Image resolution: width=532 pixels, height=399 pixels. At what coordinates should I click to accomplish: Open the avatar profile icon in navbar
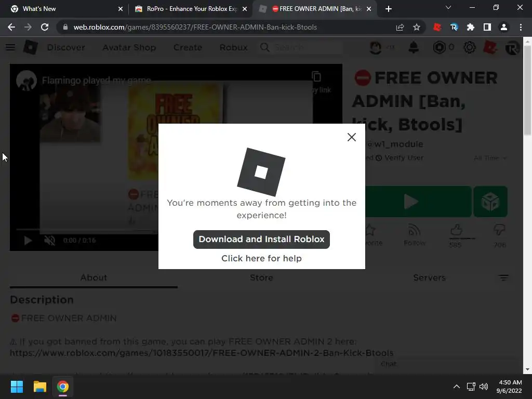coord(375,47)
